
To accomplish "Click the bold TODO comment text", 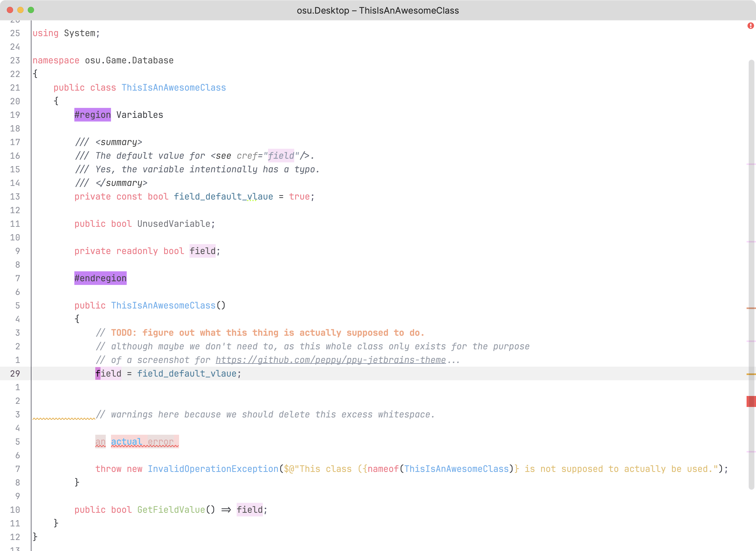I will coord(267,333).
